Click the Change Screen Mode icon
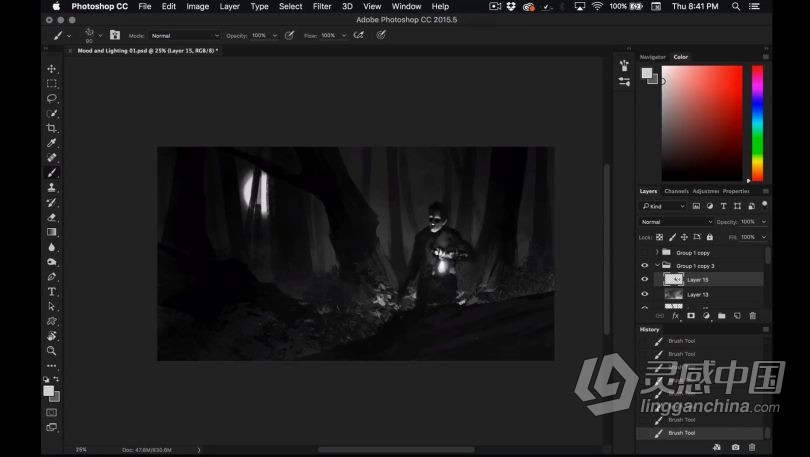The width and height of the screenshot is (810, 457). tap(52, 427)
